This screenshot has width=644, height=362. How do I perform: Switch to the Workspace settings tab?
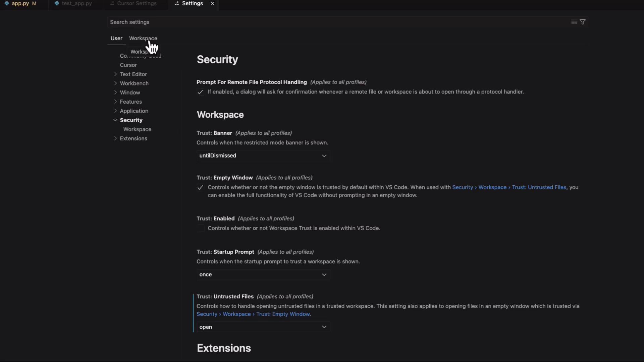[x=143, y=38]
